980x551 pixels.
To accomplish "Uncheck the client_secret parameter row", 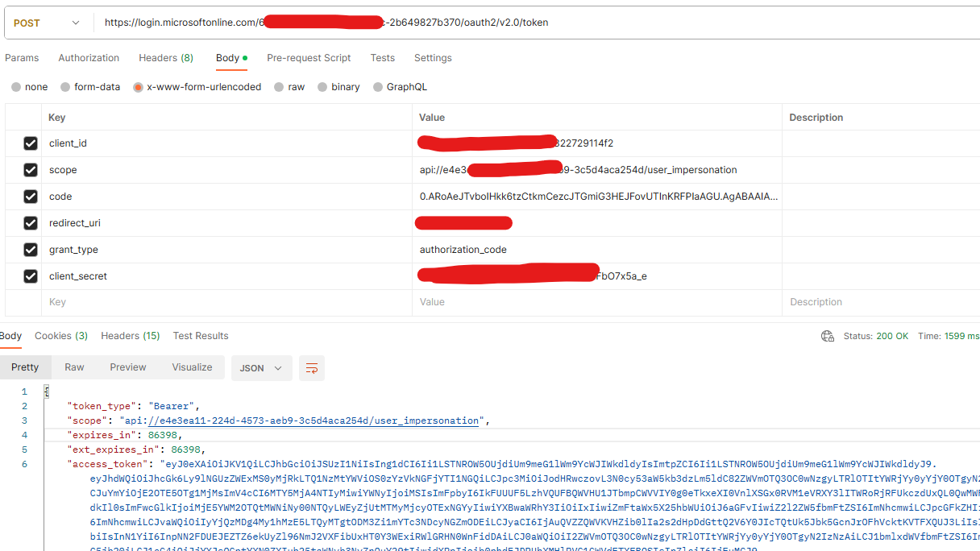I will 31,276.
